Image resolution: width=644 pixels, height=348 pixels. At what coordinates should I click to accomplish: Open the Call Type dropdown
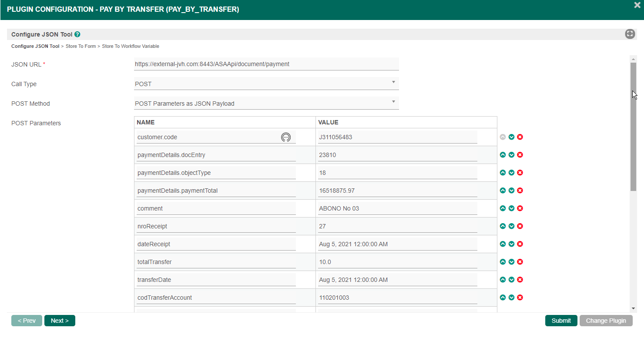coord(266,84)
